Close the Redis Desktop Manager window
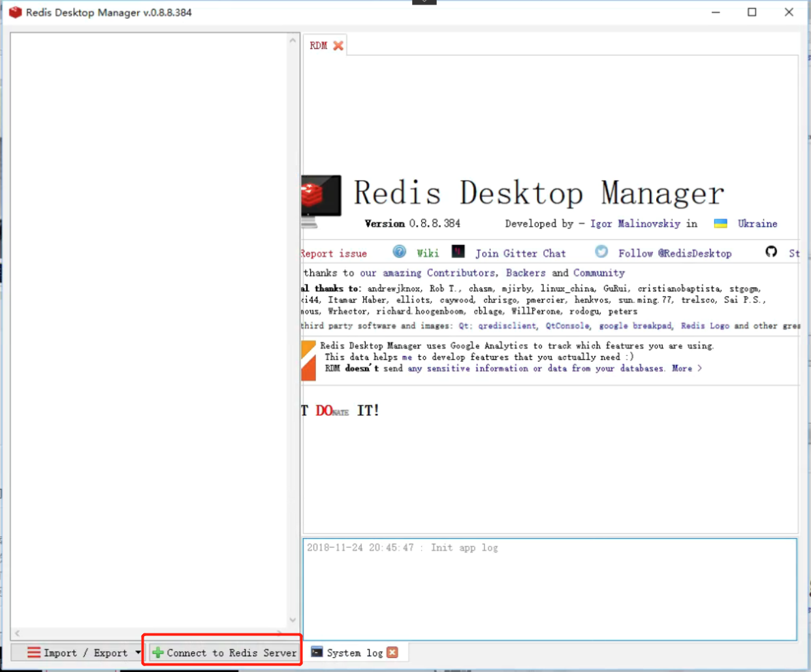Screen dimensions: 811x672 tap(789, 12)
